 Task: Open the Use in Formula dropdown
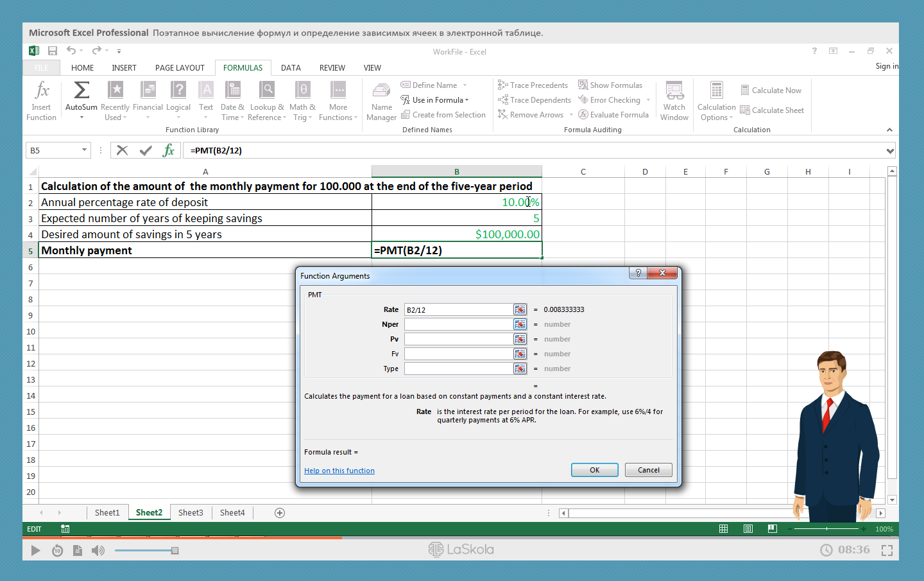click(x=440, y=100)
